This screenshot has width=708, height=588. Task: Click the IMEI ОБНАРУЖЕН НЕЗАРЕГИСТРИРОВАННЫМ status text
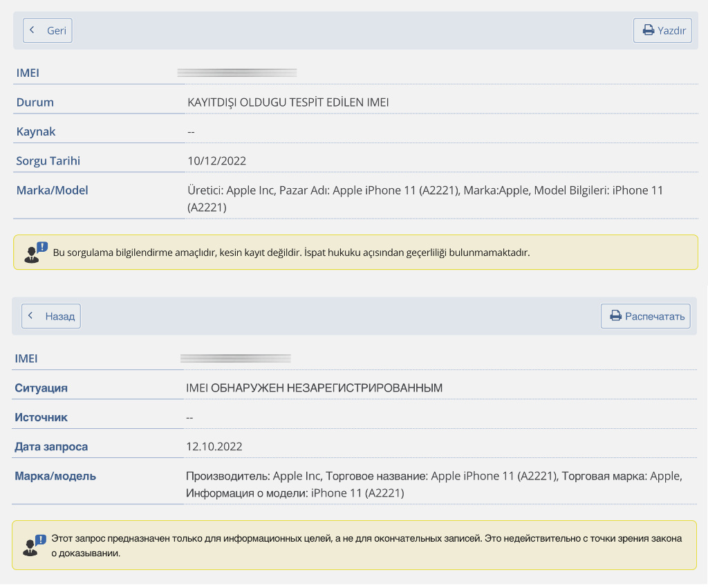[314, 388]
